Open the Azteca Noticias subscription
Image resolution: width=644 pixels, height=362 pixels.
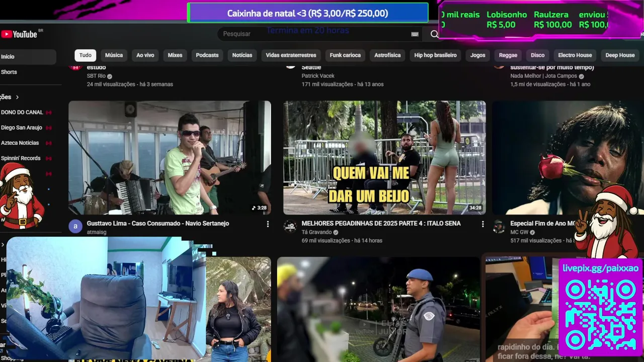click(x=20, y=143)
